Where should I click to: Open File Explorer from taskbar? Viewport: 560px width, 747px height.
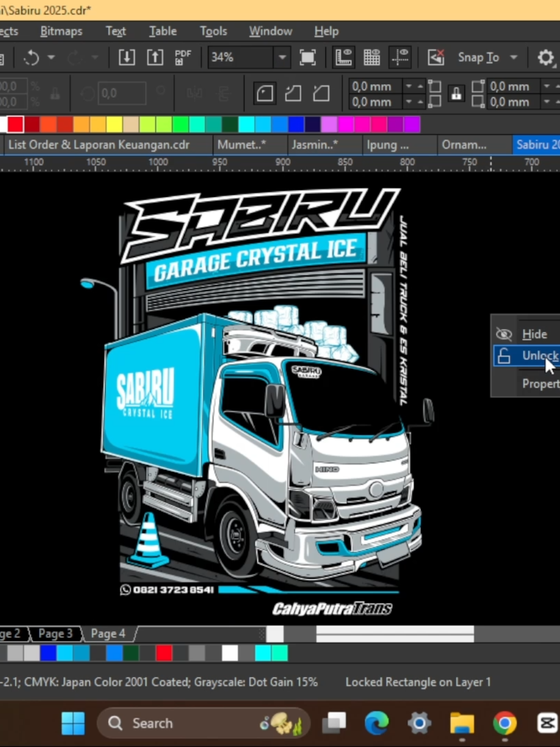click(x=462, y=723)
